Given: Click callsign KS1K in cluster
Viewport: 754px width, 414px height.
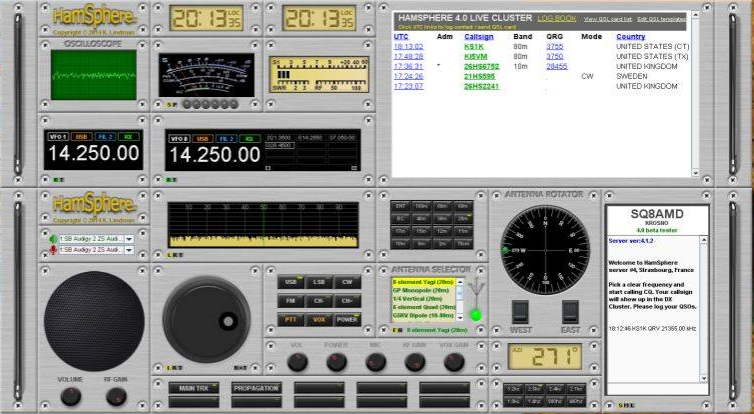Looking at the screenshot, I should tap(474, 47).
